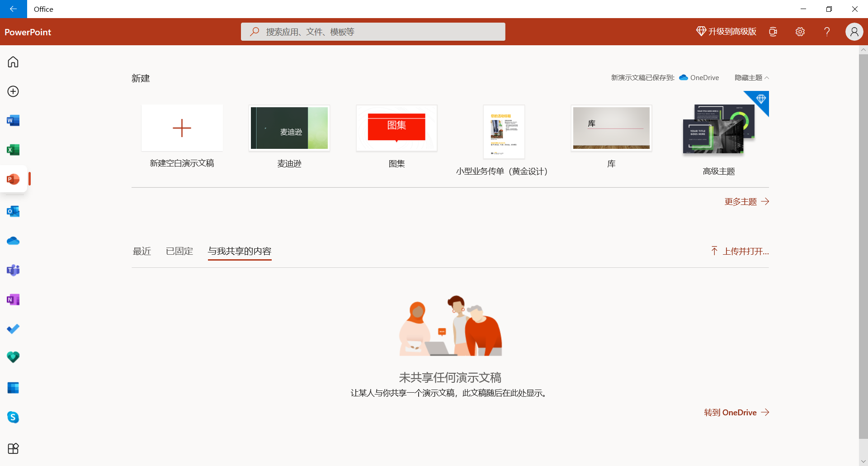868x466 pixels.
Task: Open the Excel app from the sidebar
Action: point(13,150)
